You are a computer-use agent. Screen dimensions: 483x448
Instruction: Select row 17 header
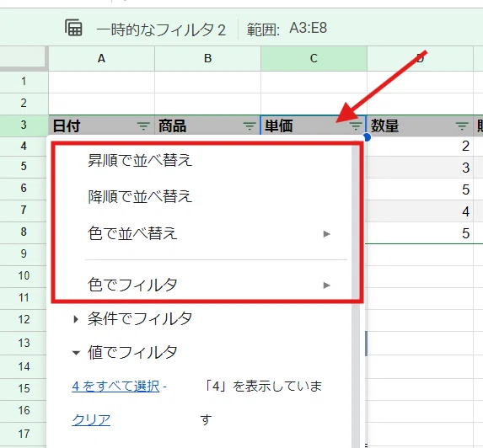pos(24,434)
